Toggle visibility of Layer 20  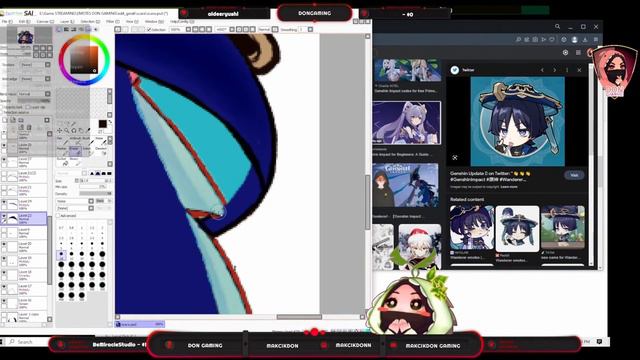(4, 244)
